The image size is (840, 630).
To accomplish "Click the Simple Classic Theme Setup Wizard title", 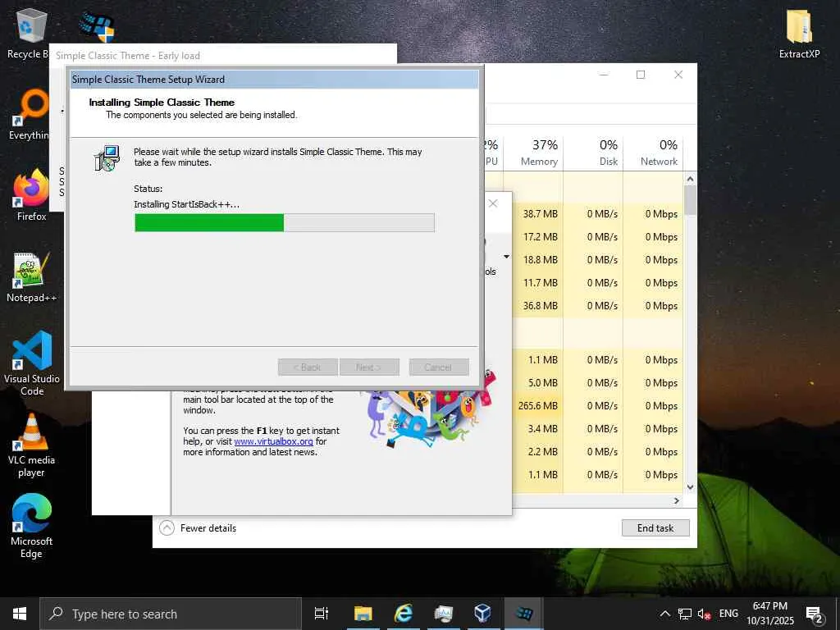I will (148, 80).
